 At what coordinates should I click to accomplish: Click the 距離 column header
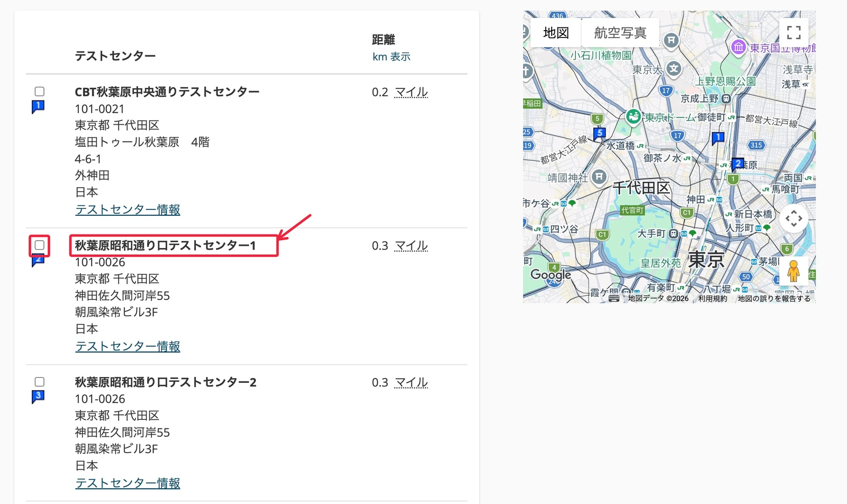[384, 40]
